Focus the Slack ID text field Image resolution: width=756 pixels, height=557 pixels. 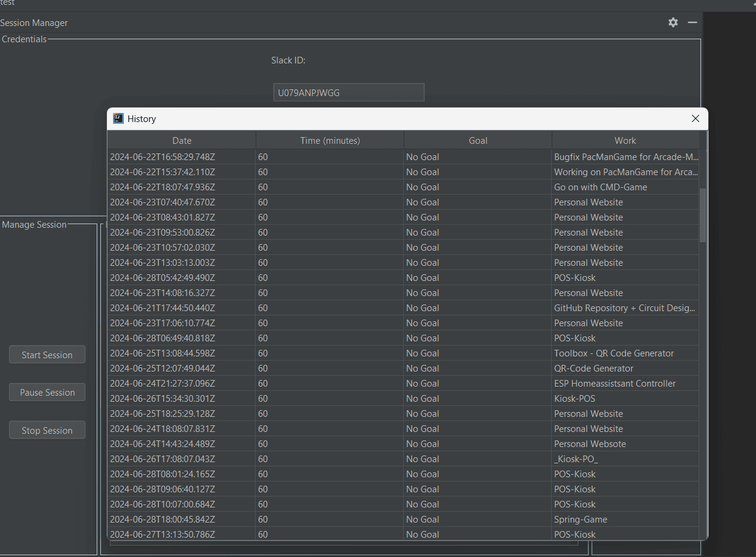348,92
